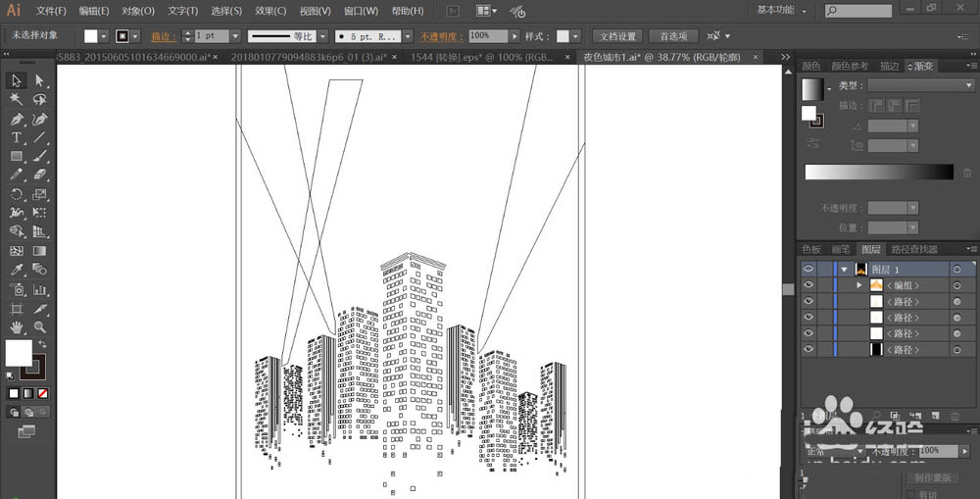
Task: Click the 文档设置 button
Action: [617, 36]
